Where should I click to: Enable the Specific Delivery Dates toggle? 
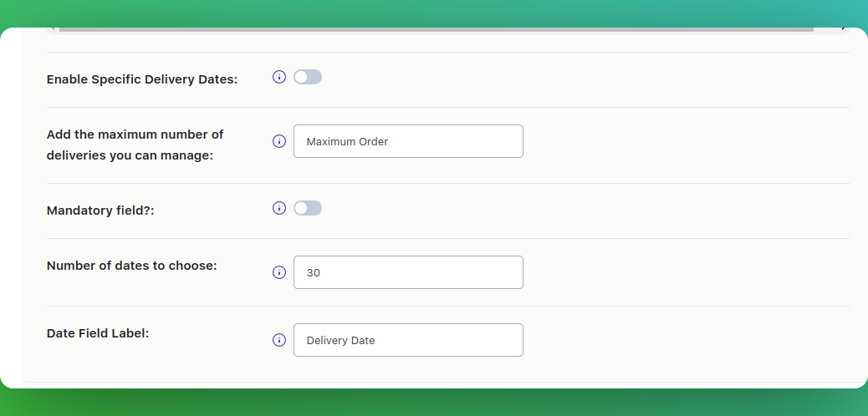308,77
